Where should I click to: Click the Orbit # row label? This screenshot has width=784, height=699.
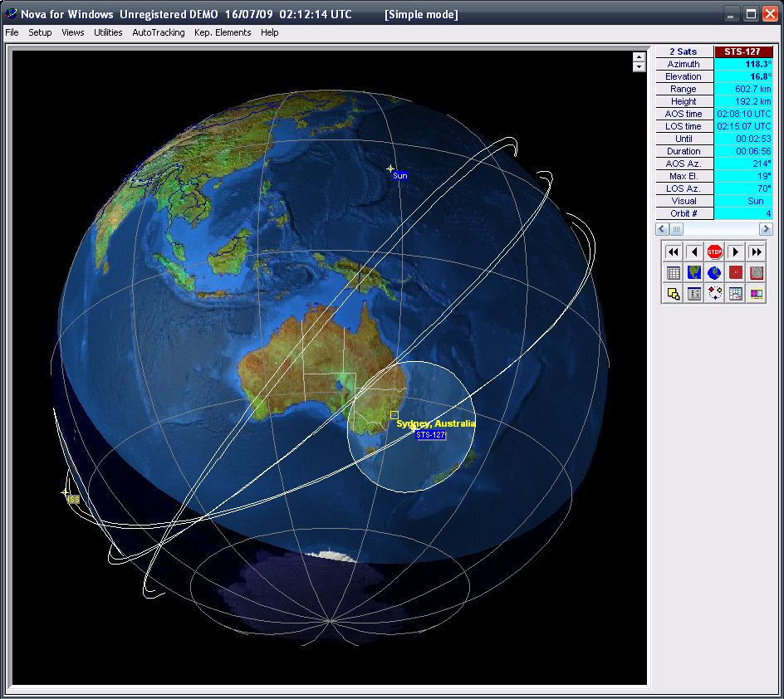coord(684,214)
